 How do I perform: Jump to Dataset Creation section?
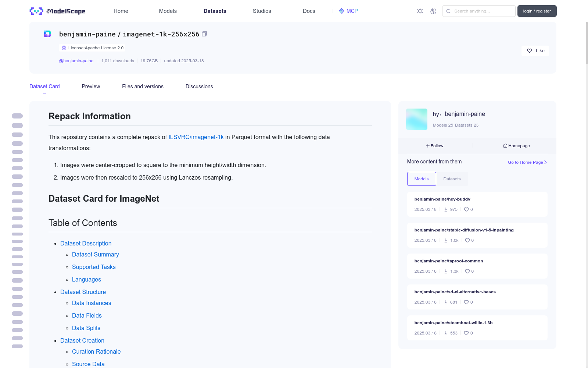(82, 340)
